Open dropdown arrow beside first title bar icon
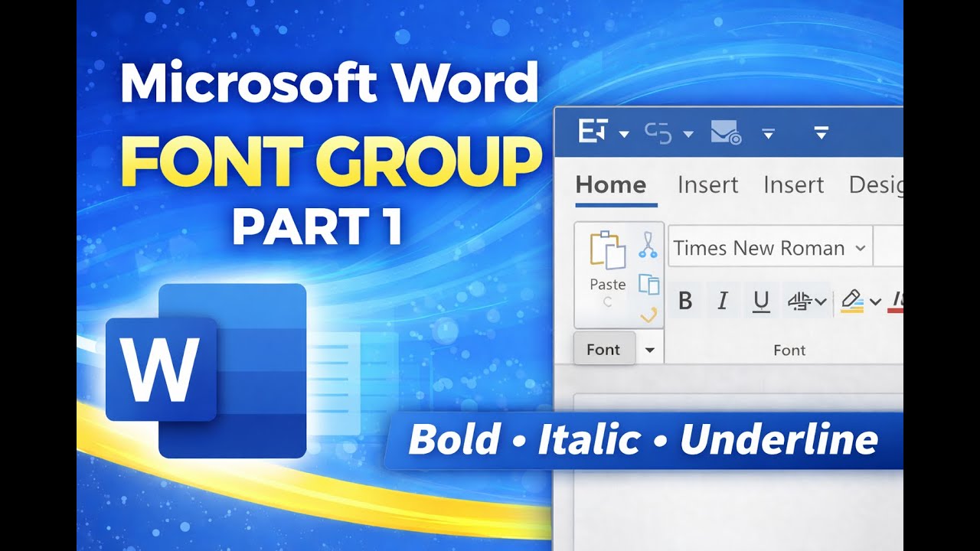This screenshot has width=980, height=551. [x=623, y=134]
